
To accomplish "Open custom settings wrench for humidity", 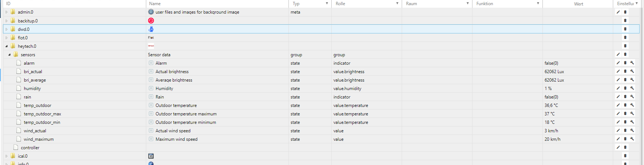I will point(632,88).
